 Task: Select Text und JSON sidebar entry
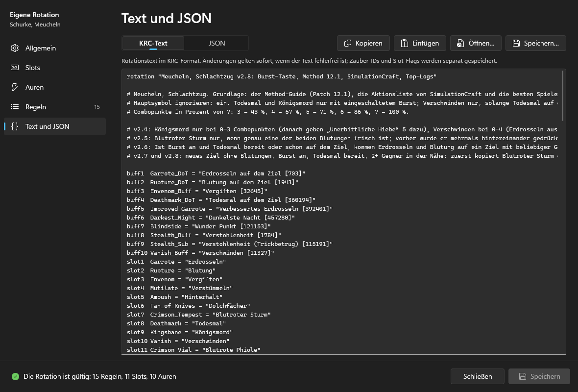[x=54, y=126]
